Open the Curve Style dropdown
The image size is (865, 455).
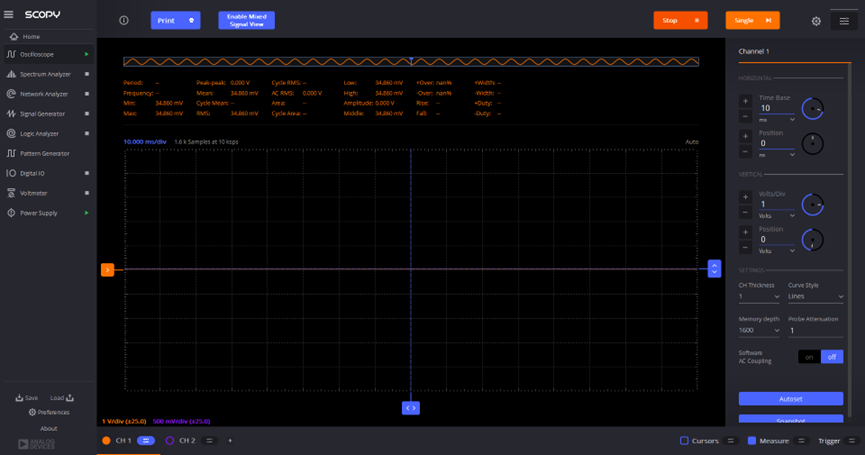tap(815, 297)
